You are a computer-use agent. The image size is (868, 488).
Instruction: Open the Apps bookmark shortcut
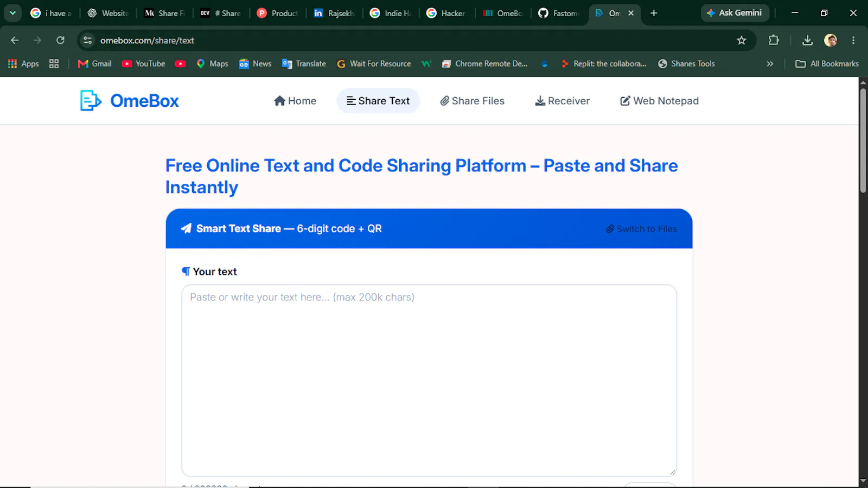tap(23, 63)
